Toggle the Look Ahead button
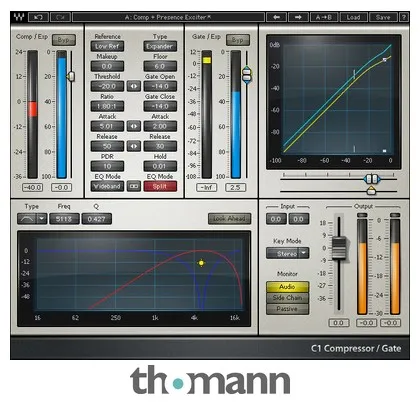Image resolution: width=420 pixels, height=404 pixels. pyautogui.click(x=229, y=219)
